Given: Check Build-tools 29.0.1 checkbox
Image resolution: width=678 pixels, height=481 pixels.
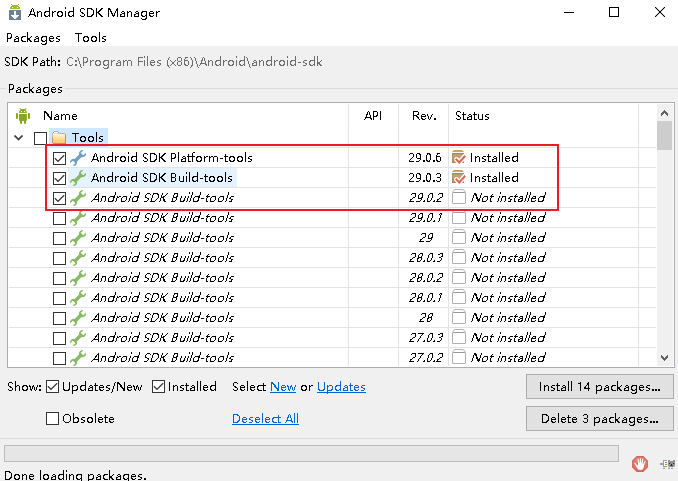Looking at the screenshot, I should (x=59, y=218).
